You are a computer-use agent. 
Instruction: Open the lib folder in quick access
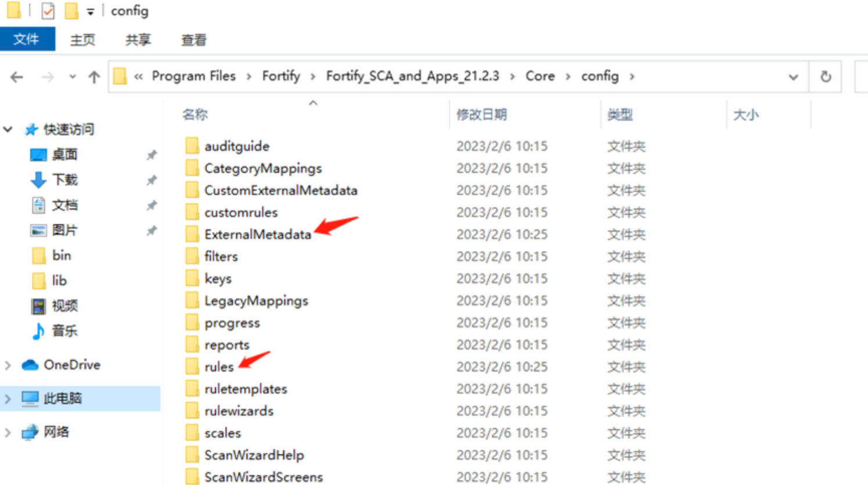point(59,281)
